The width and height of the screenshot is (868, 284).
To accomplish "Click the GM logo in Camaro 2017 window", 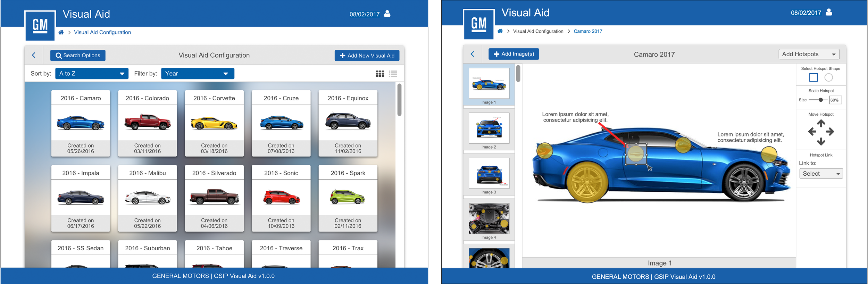I will coord(479,24).
